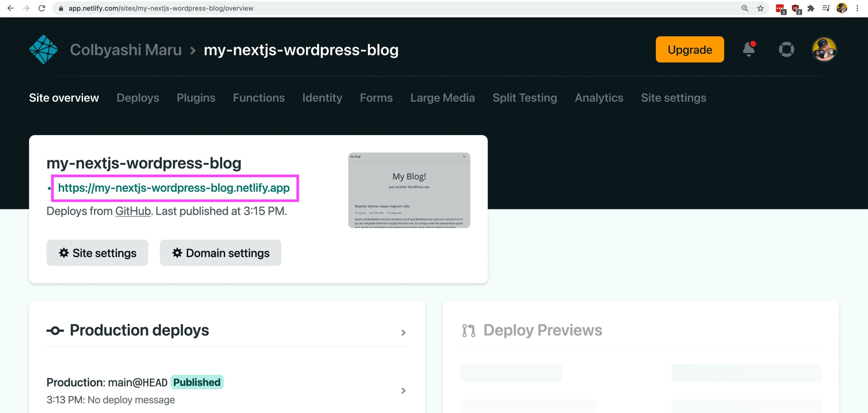Open the Analytics tab
The width and height of the screenshot is (868, 413).
coord(599,98)
